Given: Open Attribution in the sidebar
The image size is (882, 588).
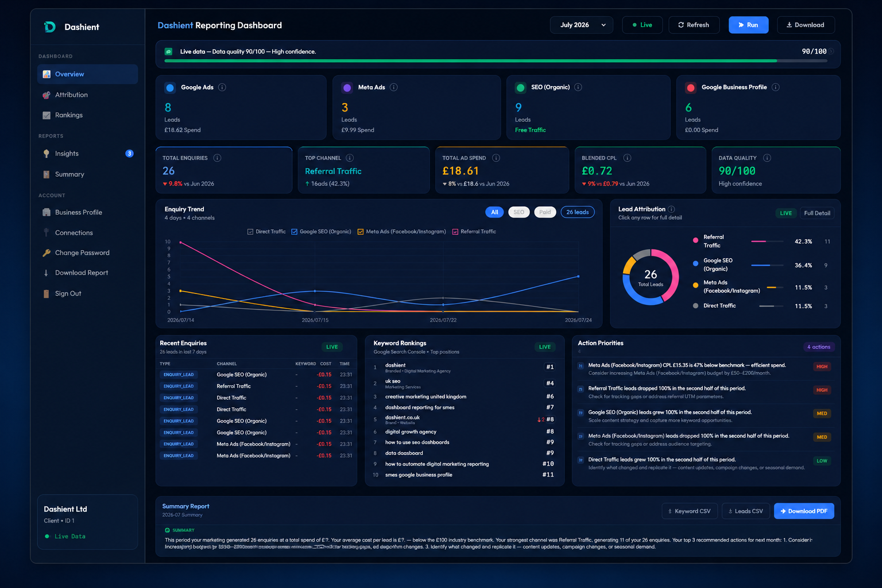Looking at the screenshot, I should [x=88, y=95].
